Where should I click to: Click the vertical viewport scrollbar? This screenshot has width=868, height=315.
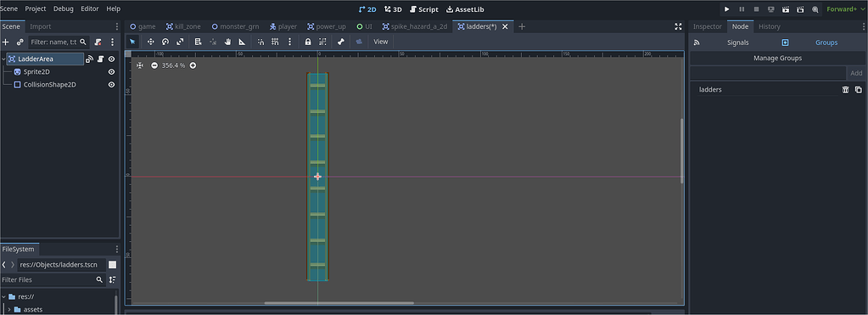(x=681, y=150)
